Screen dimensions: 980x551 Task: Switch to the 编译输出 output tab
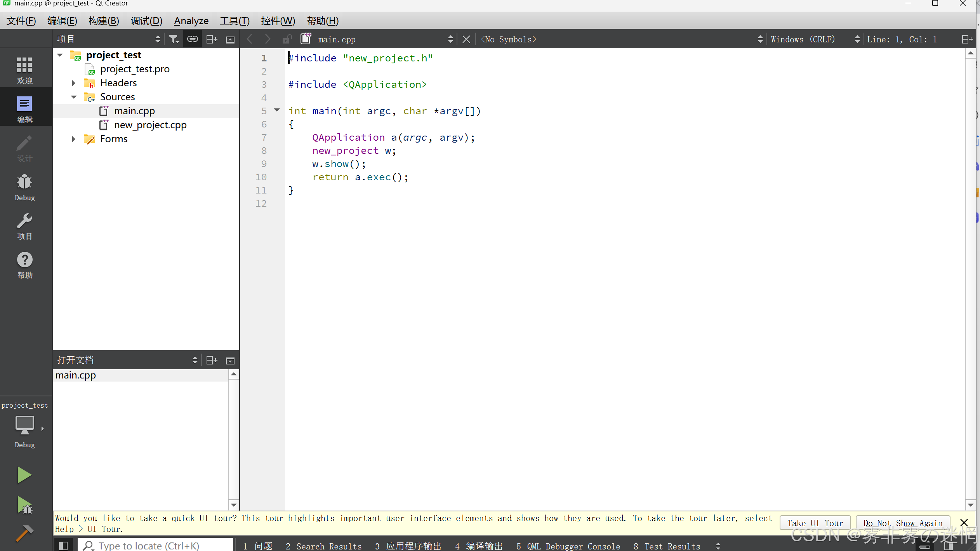pos(479,546)
